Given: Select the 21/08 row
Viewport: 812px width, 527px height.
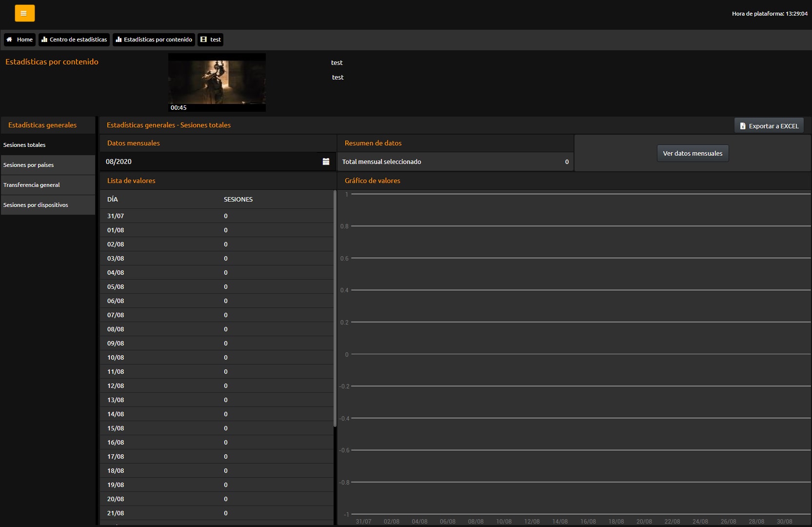Looking at the screenshot, I should 217,513.
